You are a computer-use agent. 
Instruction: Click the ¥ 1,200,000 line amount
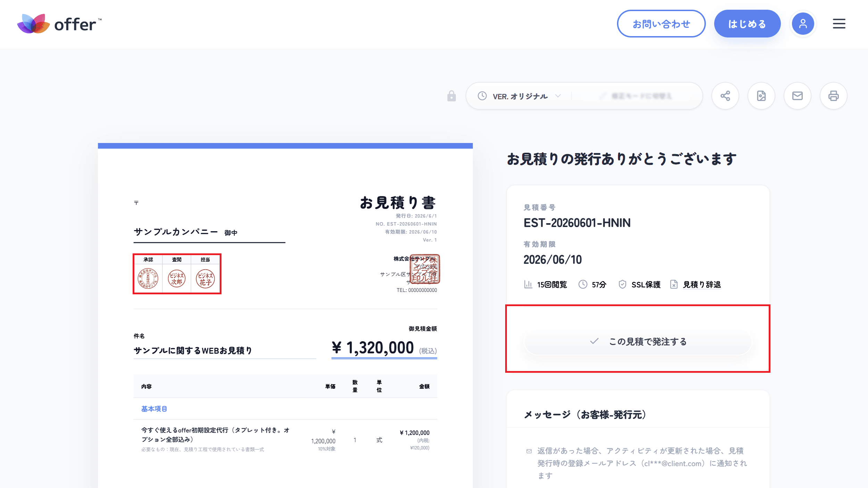[415, 433]
